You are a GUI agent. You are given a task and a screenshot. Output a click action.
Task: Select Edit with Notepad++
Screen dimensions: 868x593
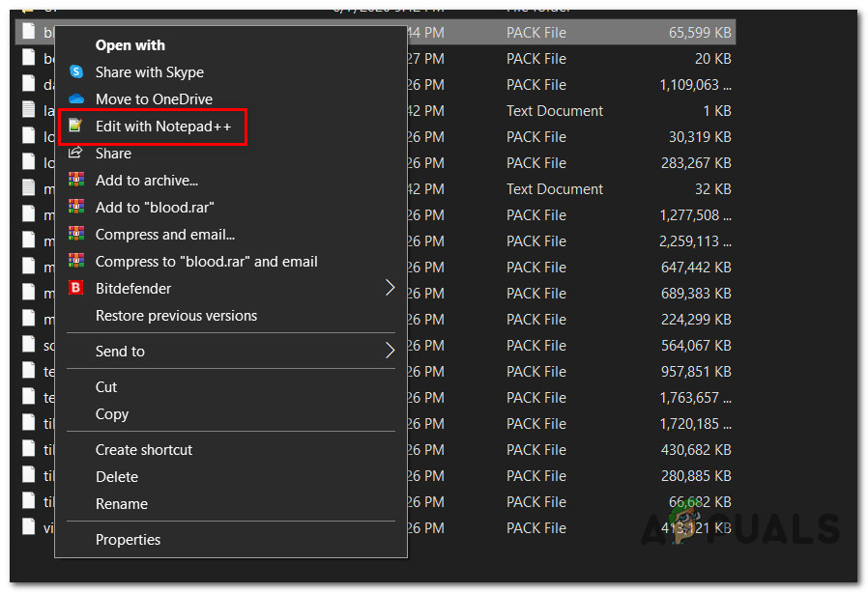click(x=162, y=127)
